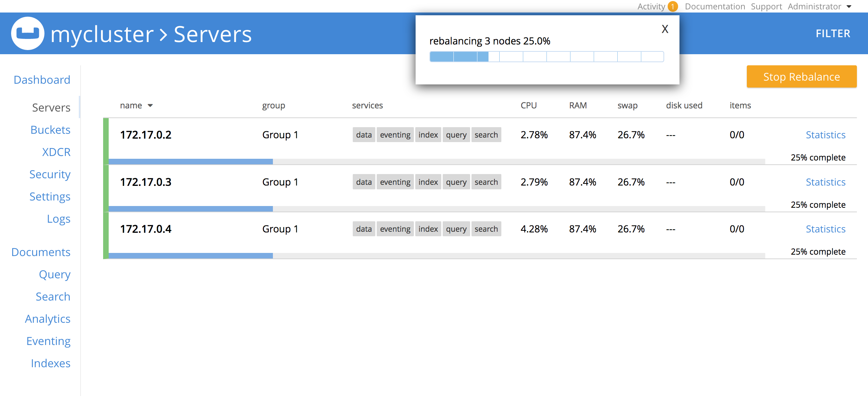Open Statistics for server 172.17.0.2
868x403 pixels.
click(825, 135)
